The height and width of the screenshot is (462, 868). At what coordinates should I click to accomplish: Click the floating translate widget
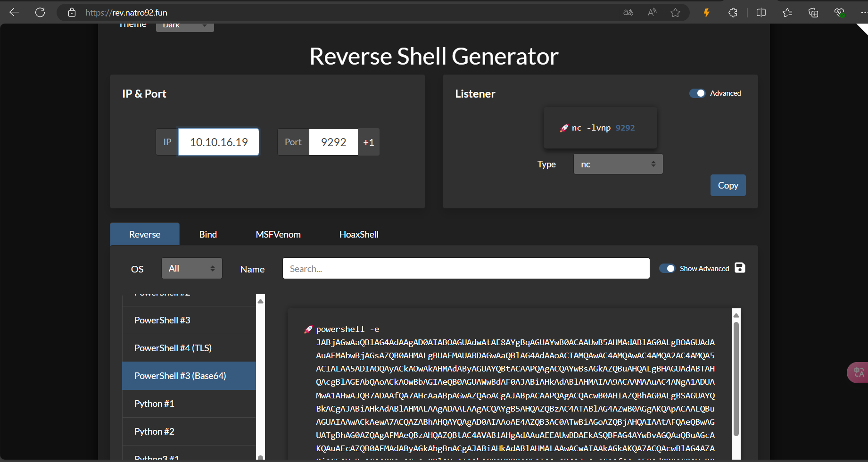pyautogui.click(x=858, y=372)
